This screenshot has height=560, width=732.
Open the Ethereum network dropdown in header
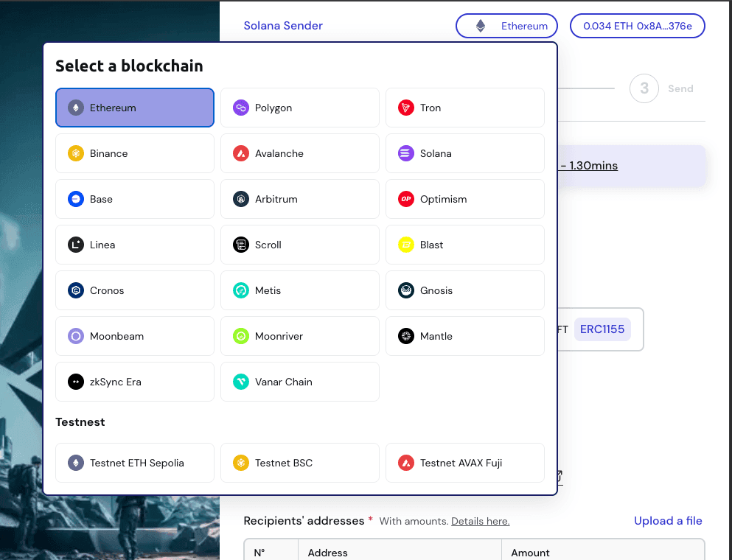(506, 26)
